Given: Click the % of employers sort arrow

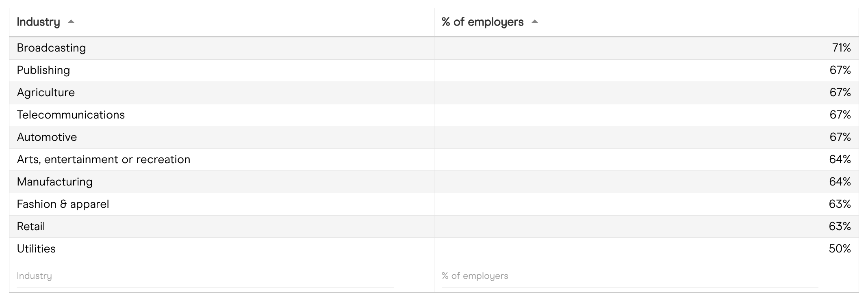Looking at the screenshot, I should pos(535,22).
